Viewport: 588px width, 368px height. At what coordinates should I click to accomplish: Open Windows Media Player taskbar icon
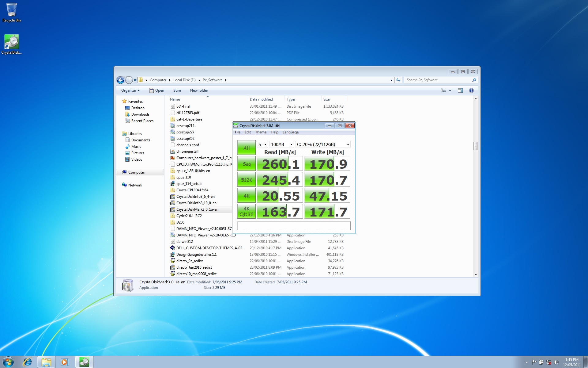pyautogui.click(x=65, y=362)
